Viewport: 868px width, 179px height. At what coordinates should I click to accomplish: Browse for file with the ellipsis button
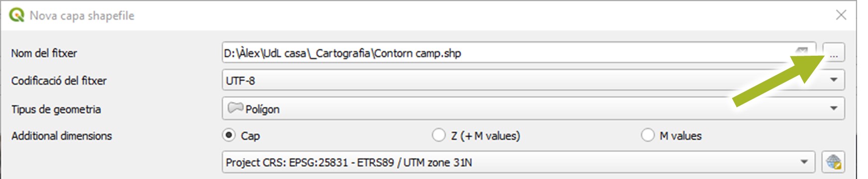click(834, 52)
